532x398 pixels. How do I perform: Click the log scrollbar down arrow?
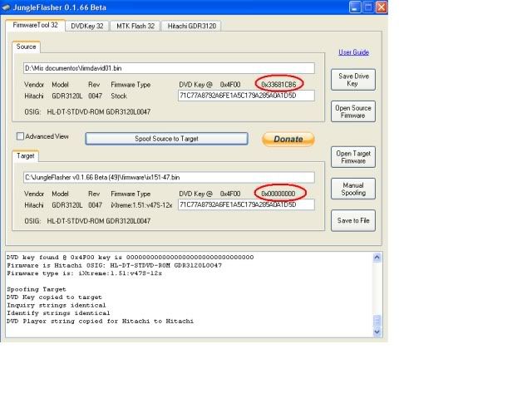(x=377, y=332)
